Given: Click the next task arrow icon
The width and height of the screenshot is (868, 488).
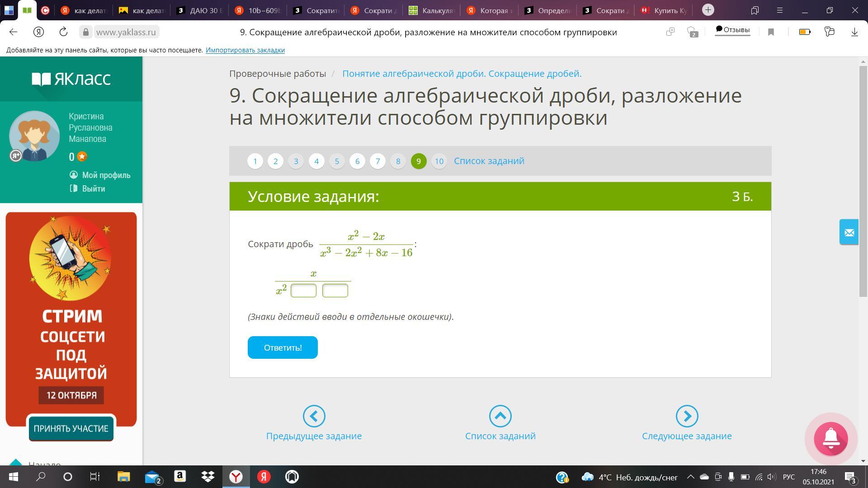Looking at the screenshot, I should point(687,416).
